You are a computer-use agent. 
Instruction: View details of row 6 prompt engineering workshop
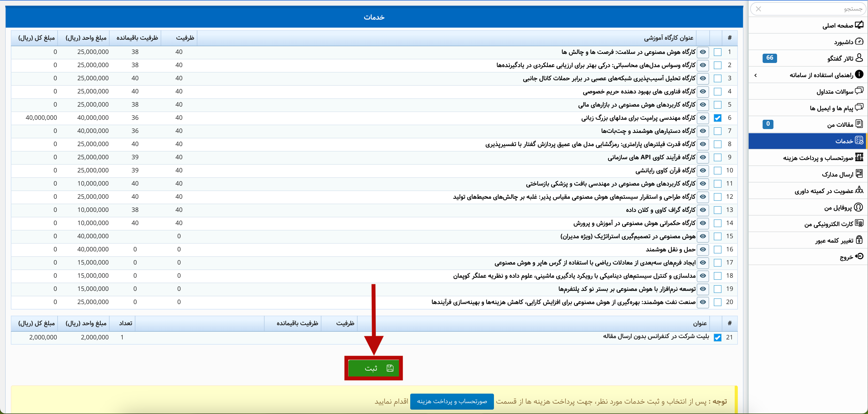click(x=703, y=118)
